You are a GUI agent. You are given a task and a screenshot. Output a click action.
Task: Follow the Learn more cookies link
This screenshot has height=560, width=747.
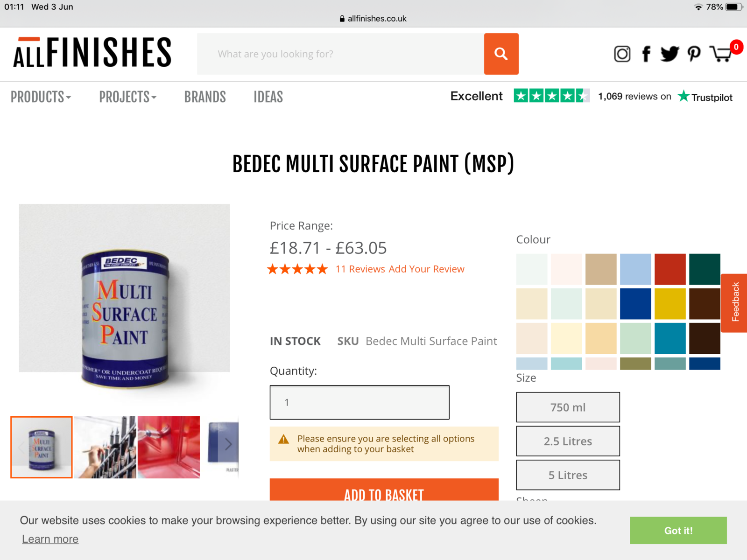point(50,539)
